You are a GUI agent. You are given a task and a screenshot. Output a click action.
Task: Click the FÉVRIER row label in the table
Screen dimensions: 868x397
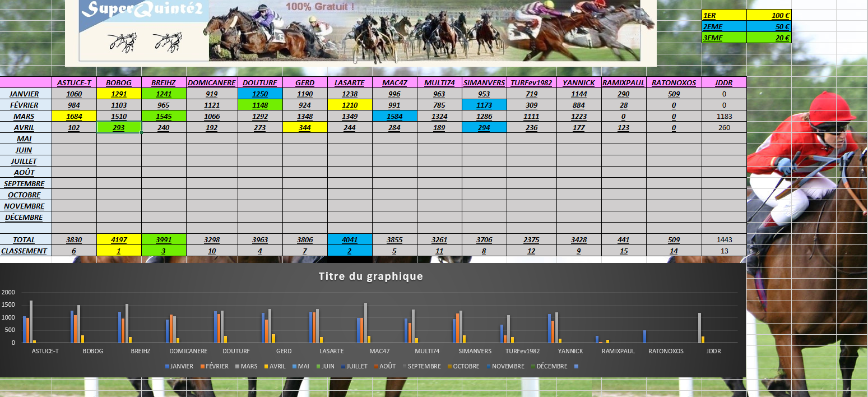pos(26,105)
